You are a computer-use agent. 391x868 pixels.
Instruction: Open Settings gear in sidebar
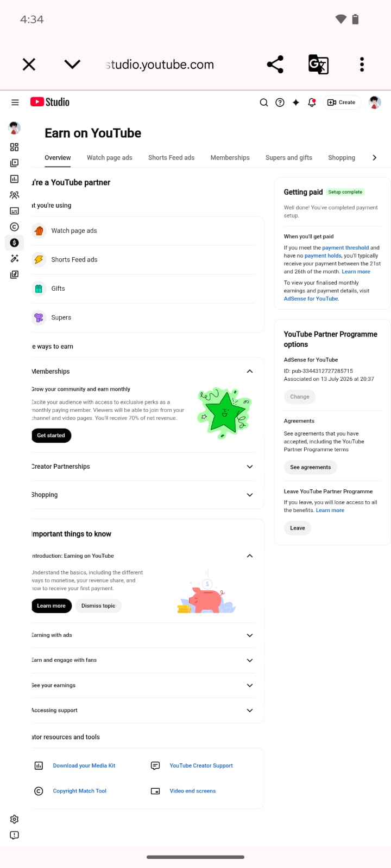click(15, 819)
